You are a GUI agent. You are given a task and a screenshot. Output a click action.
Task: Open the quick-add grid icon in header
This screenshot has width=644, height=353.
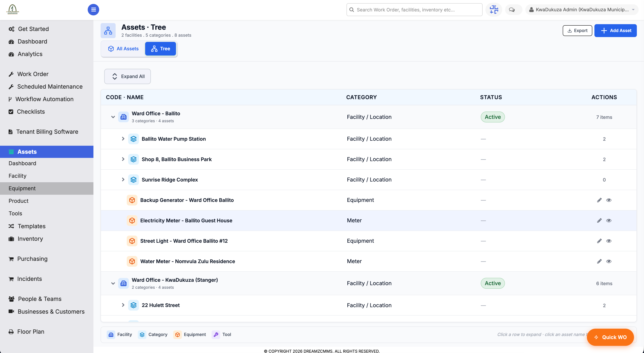[x=494, y=9]
